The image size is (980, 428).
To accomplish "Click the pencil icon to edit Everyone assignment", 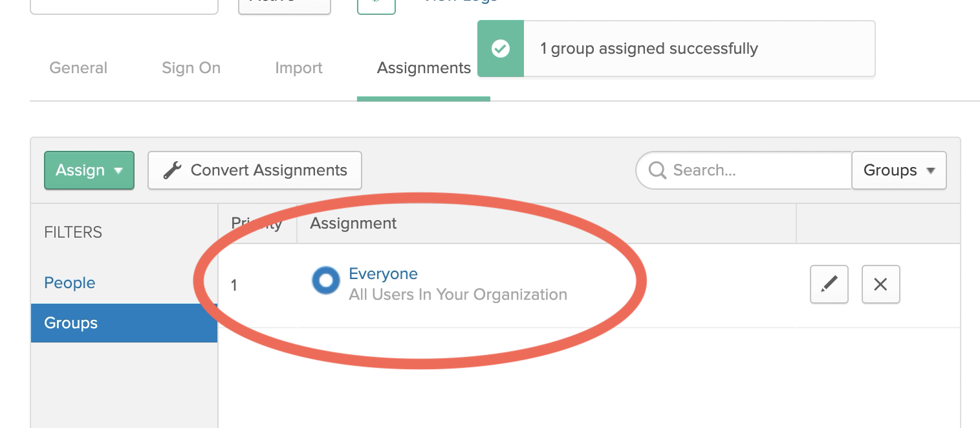I will [829, 284].
